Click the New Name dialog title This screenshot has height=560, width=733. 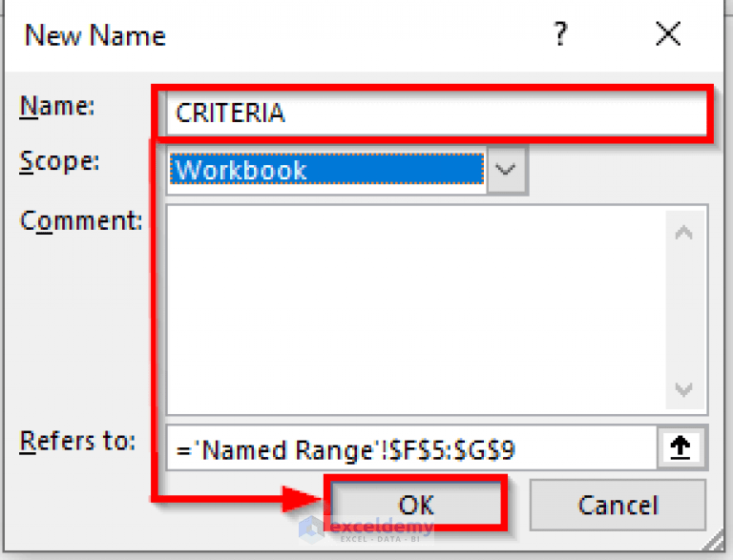[94, 35]
